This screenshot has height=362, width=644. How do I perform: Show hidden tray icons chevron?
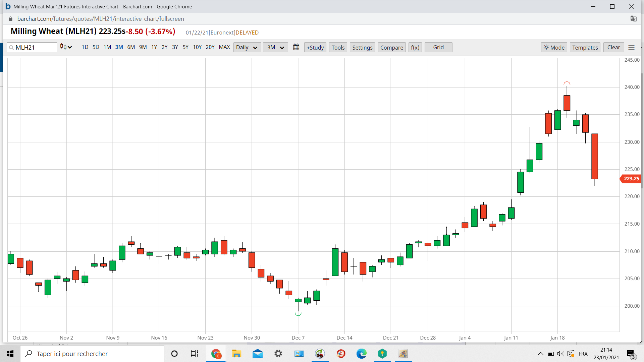click(540, 354)
